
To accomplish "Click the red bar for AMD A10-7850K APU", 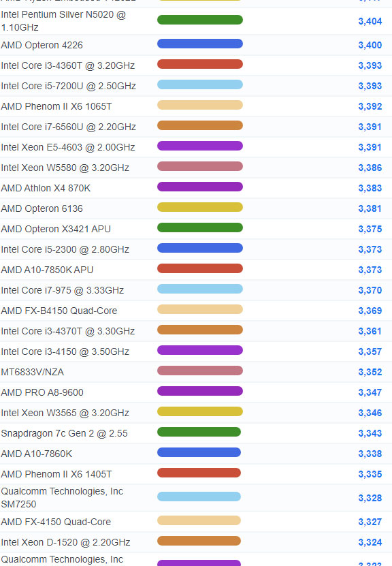I will click(x=200, y=268).
